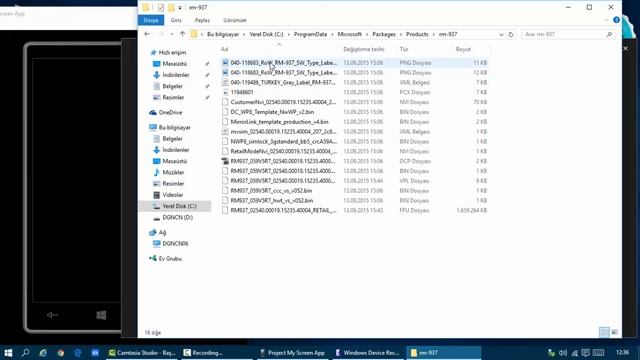Select DGNCN06 under Ağ
This screenshot has height=360, width=640.
tap(175, 244)
